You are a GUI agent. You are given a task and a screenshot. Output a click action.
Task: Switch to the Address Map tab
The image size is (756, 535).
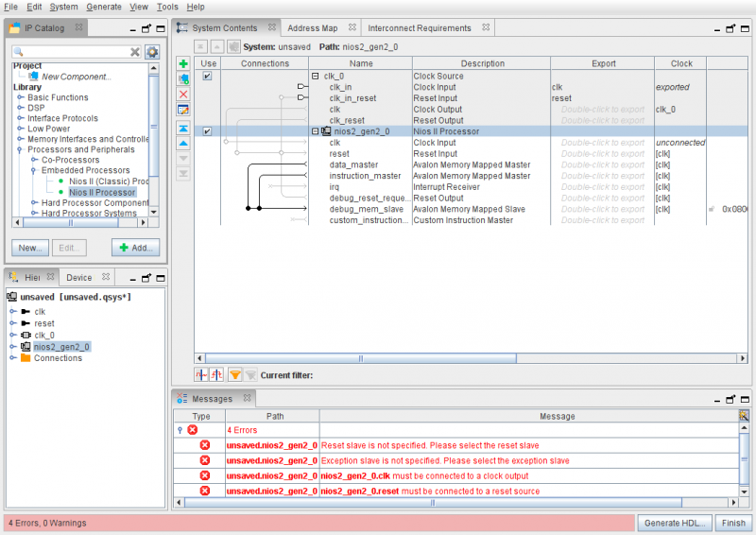click(312, 28)
